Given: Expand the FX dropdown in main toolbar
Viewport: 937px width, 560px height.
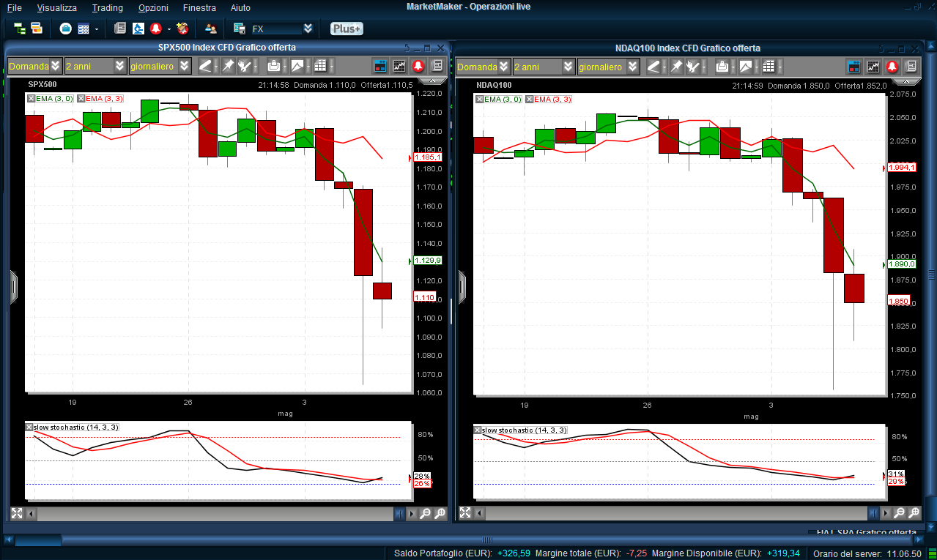Looking at the screenshot, I should (x=308, y=29).
